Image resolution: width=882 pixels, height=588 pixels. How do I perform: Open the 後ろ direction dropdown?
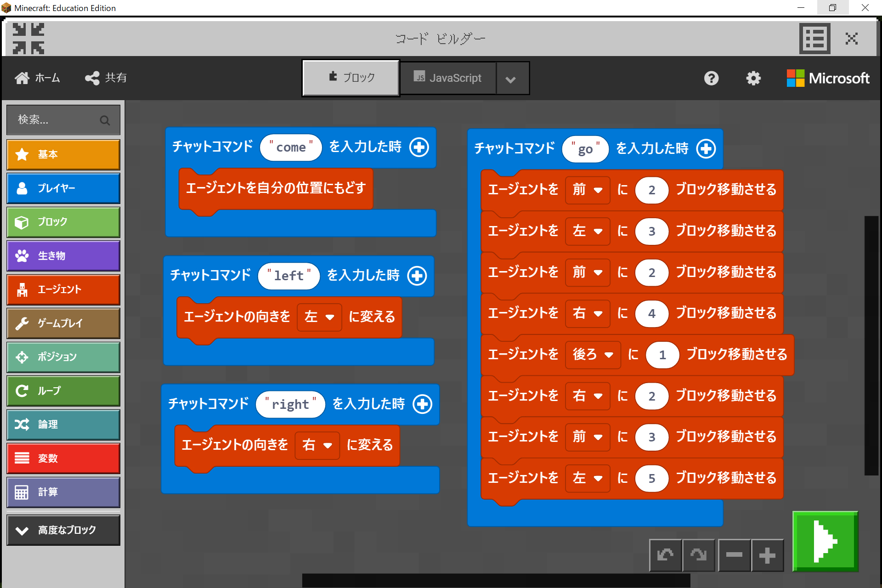point(593,355)
